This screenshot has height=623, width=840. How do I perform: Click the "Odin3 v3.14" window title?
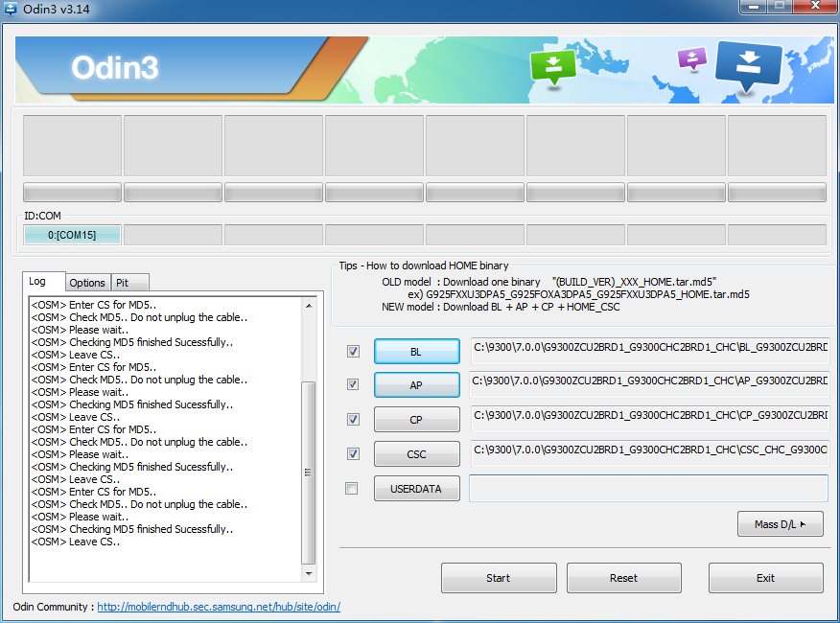pos(57,10)
